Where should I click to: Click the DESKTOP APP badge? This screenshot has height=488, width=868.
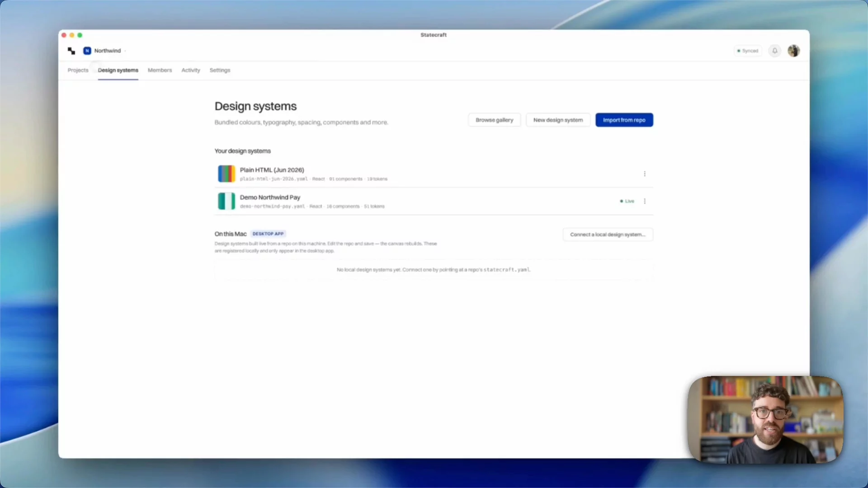pos(268,234)
